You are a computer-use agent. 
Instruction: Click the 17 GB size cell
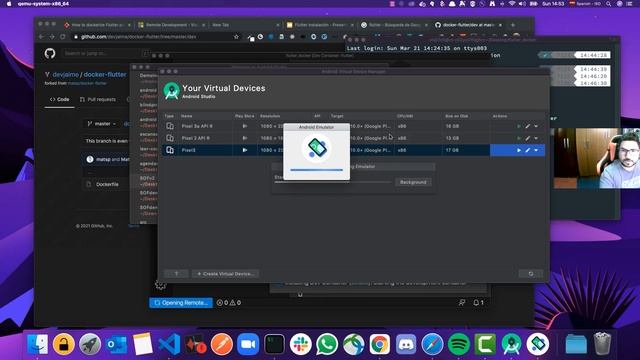[452, 150]
